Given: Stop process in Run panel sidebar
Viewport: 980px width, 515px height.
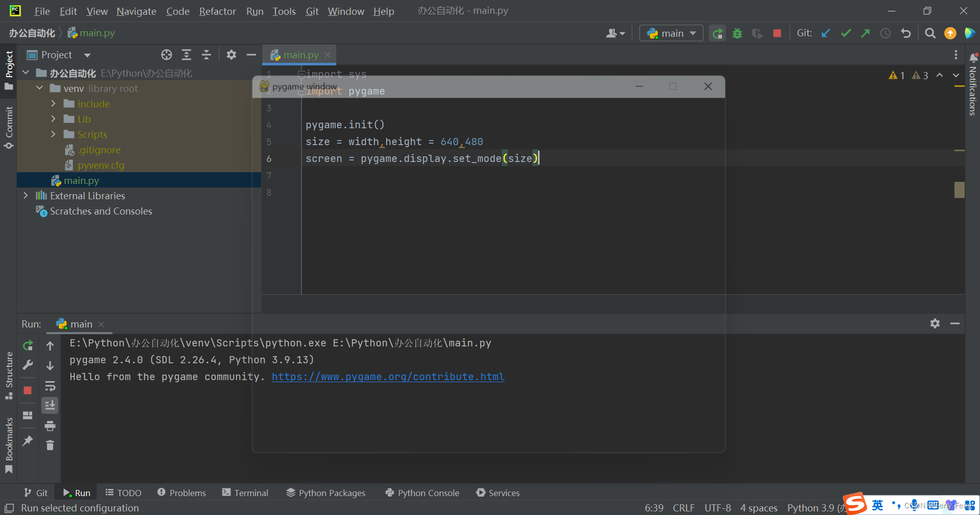Looking at the screenshot, I should [28, 390].
